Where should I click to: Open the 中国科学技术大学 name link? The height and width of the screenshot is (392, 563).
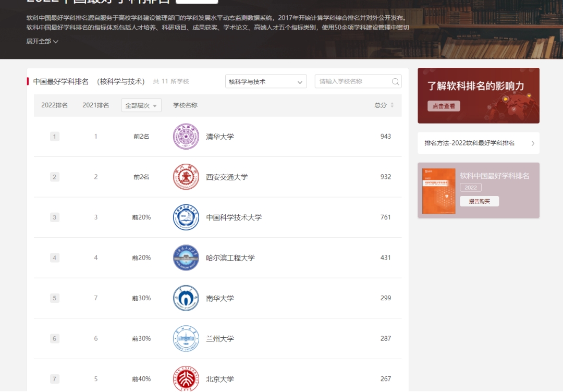tap(234, 217)
